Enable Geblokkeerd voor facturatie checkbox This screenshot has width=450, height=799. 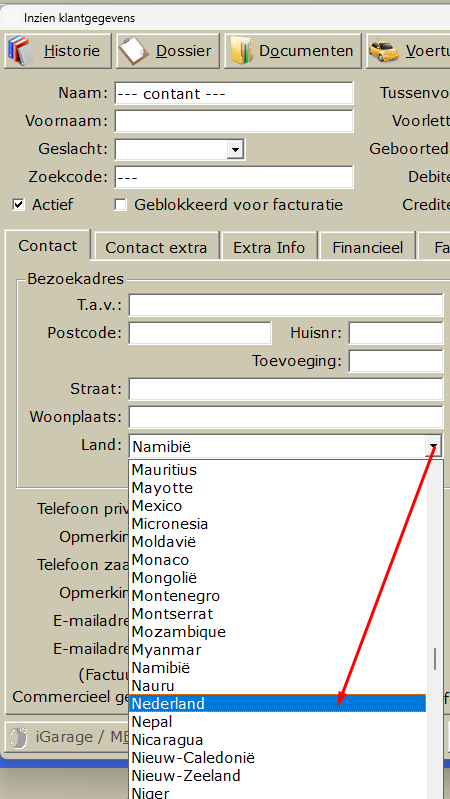coord(120,205)
